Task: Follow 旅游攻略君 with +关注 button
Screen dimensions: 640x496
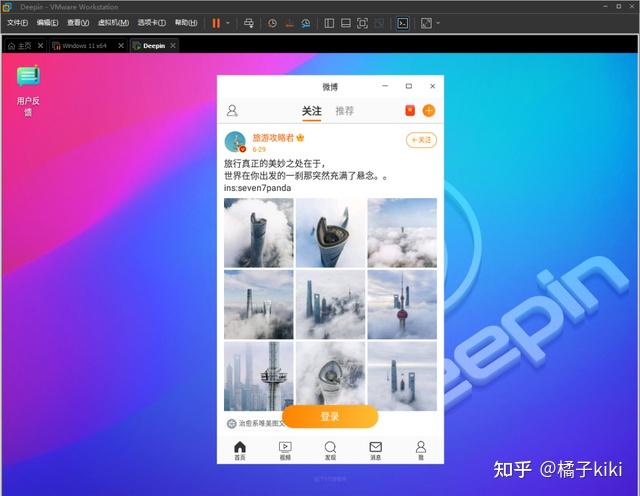Action: [x=421, y=140]
